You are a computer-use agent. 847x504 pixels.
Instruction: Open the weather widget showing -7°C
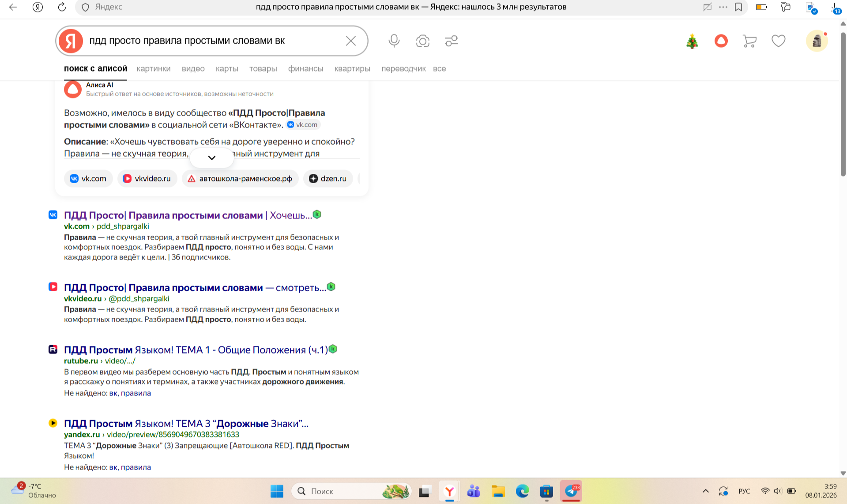click(x=34, y=491)
